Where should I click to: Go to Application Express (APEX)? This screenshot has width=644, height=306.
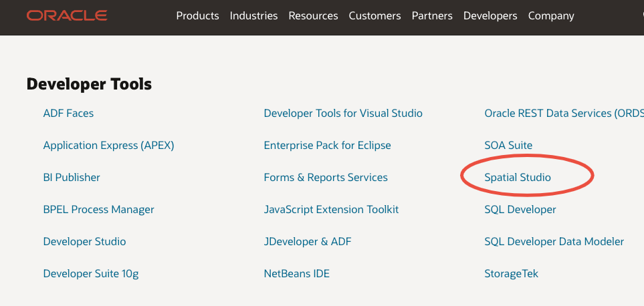point(108,146)
